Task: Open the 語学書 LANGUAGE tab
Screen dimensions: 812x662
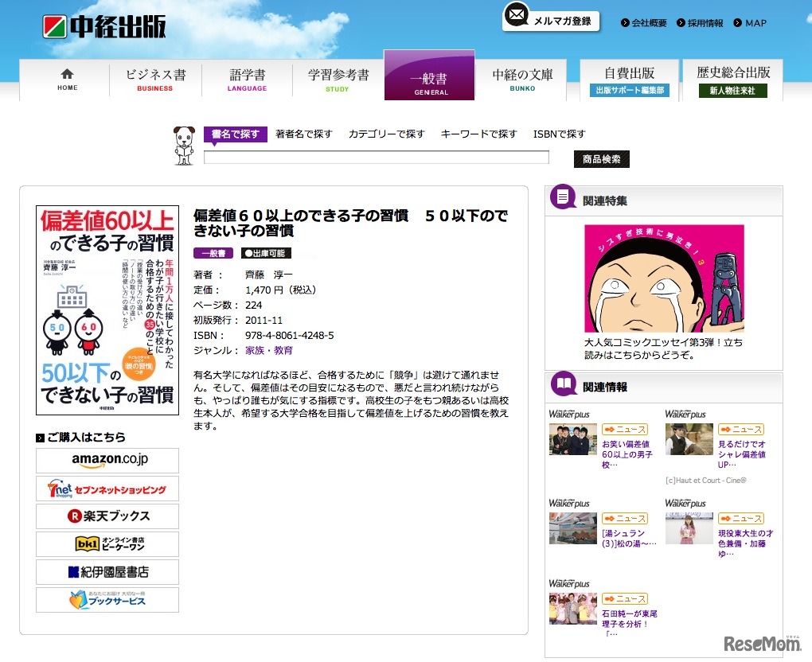Action: [247, 80]
